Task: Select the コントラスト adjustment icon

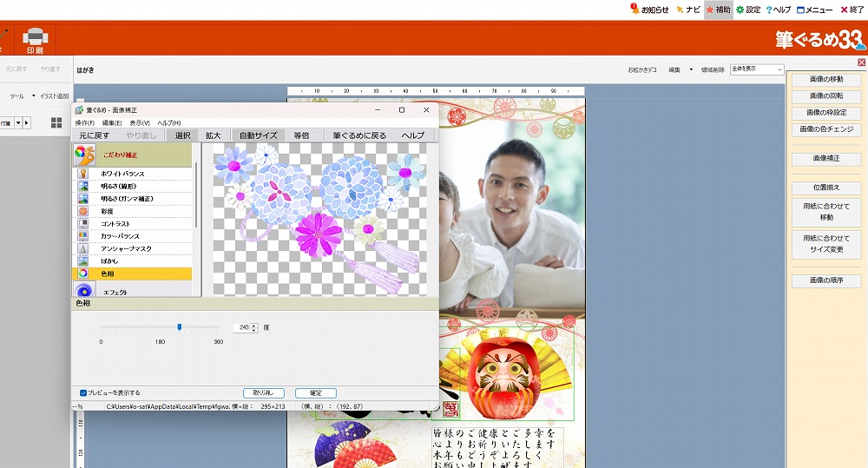Action: (83, 223)
